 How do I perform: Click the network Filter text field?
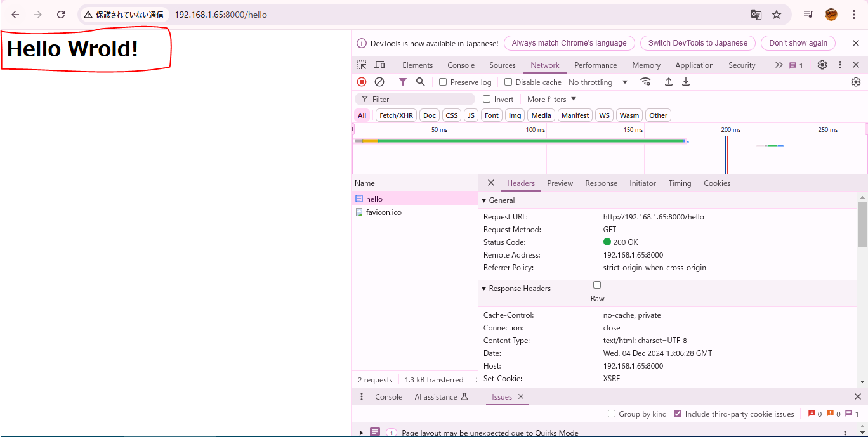[x=415, y=99]
